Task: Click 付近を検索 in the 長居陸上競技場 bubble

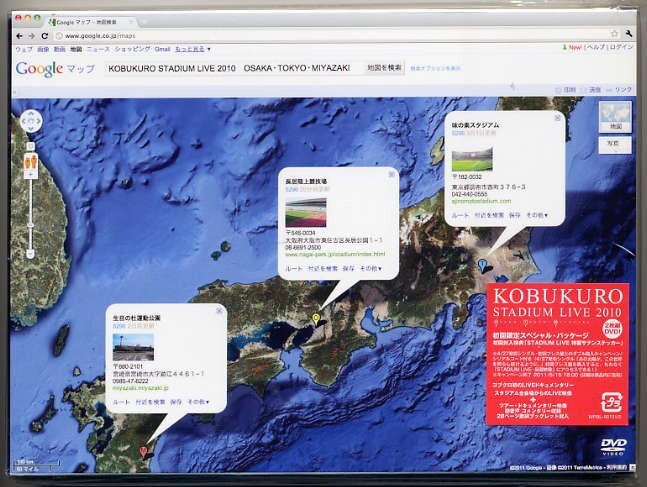Action: (323, 269)
